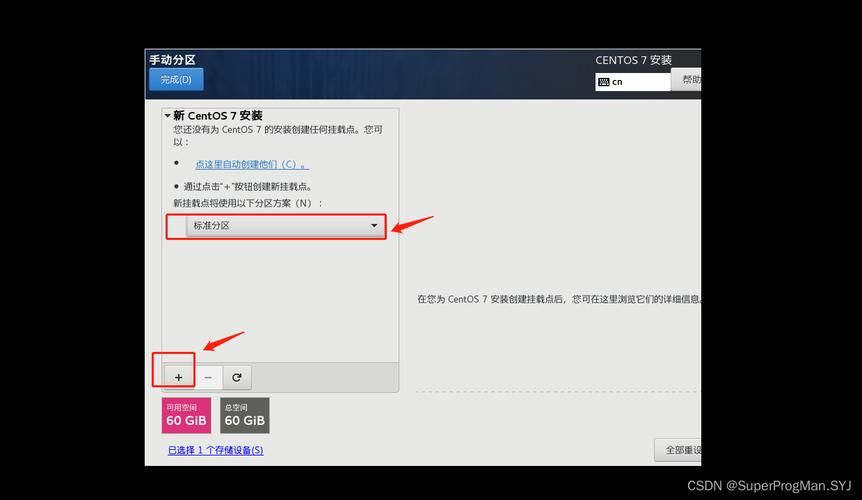
Task: Click the 点这里自动创建他们 link
Action: pos(252,164)
